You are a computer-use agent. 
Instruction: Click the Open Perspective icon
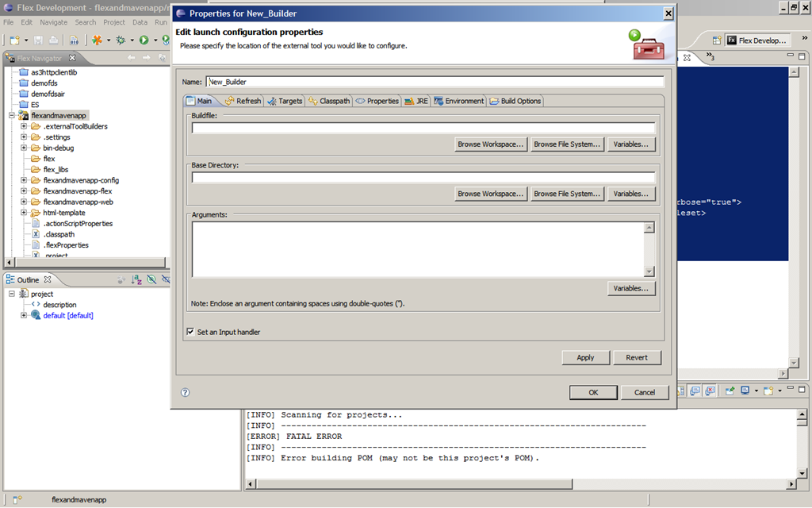(x=717, y=40)
